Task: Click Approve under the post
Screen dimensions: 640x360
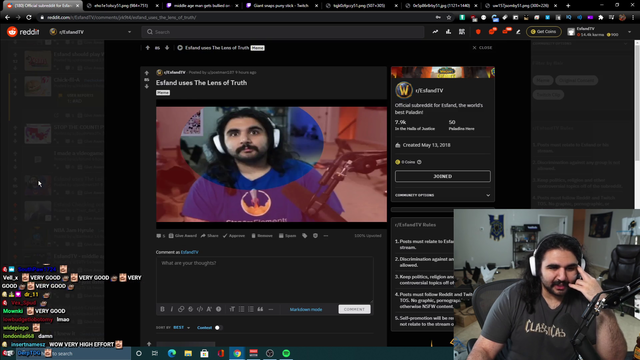Action: (x=234, y=236)
